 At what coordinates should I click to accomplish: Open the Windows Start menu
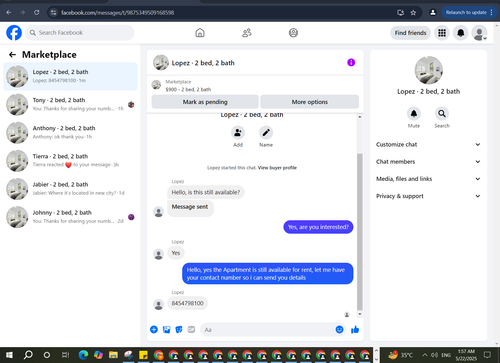pyautogui.click(x=9, y=355)
